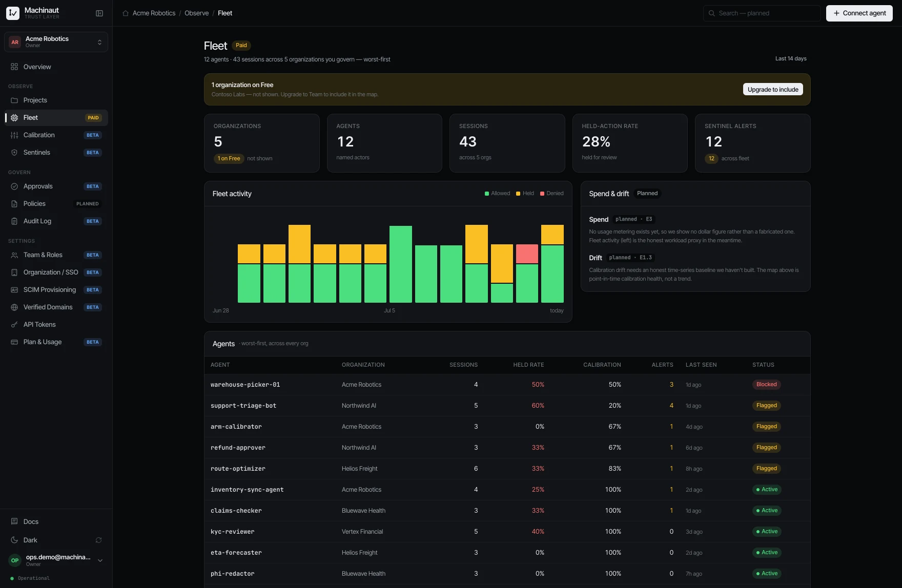Screen dimensions: 902x588
Task: Click the Connect agent button
Action: click(x=859, y=13)
